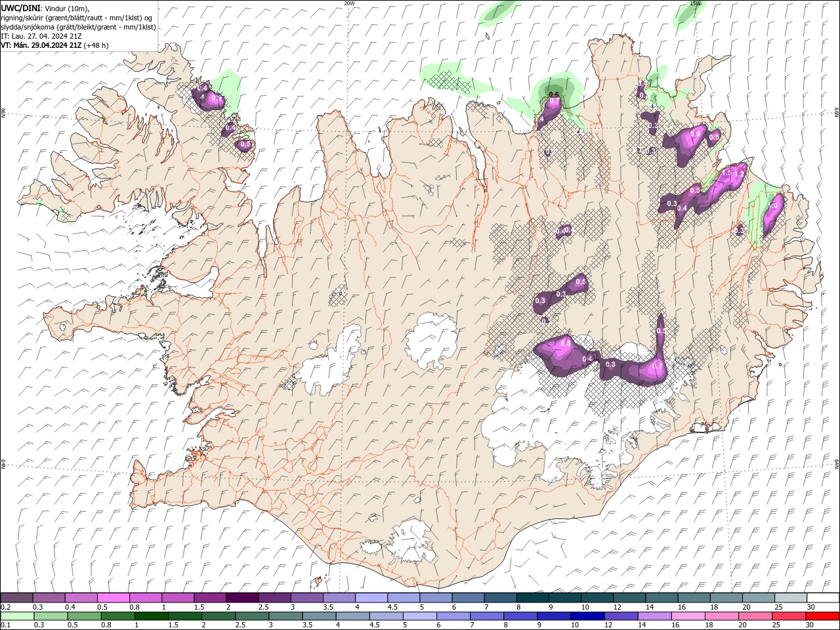Click the '(+48 h)' forecast offset text
840x630 pixels.
point(96,45)
